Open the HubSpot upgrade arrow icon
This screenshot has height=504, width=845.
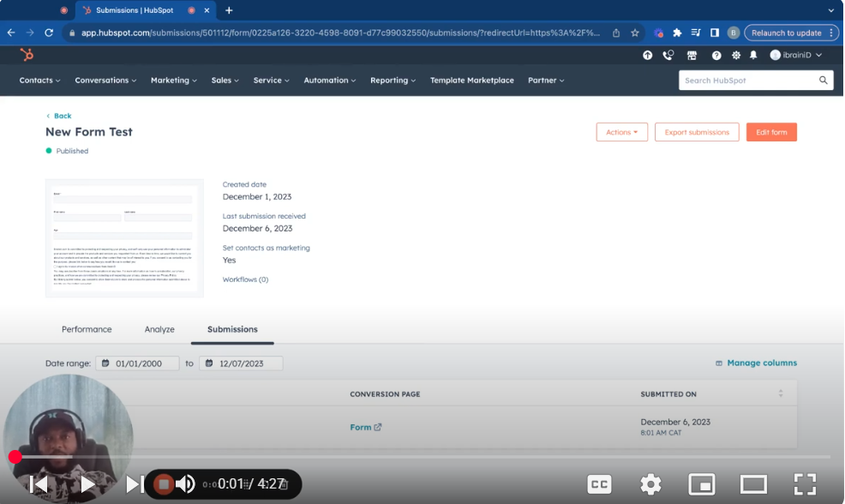[647, 55]
